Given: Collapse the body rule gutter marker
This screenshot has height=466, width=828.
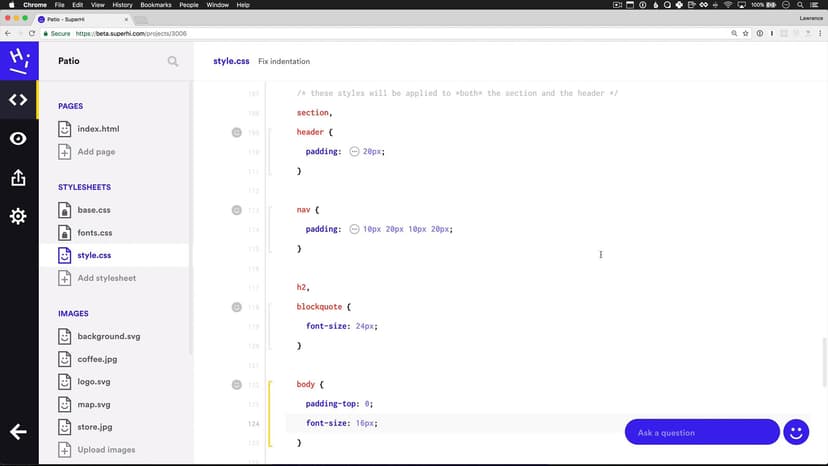Looking at the screenshot, I should (x=237, y=384).
